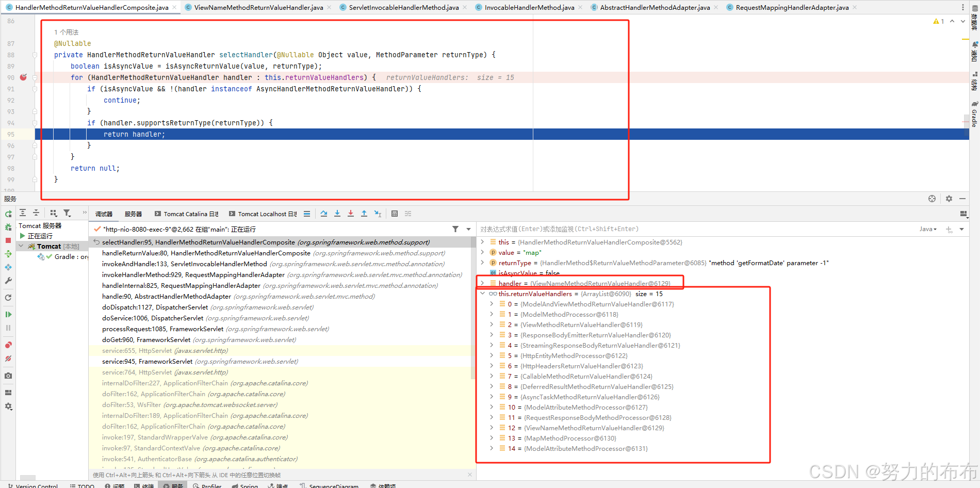This screenshot has height=488, width=980.
Task: Click the pause program icon
Action: pyautogui.click(x=8, y=328)
